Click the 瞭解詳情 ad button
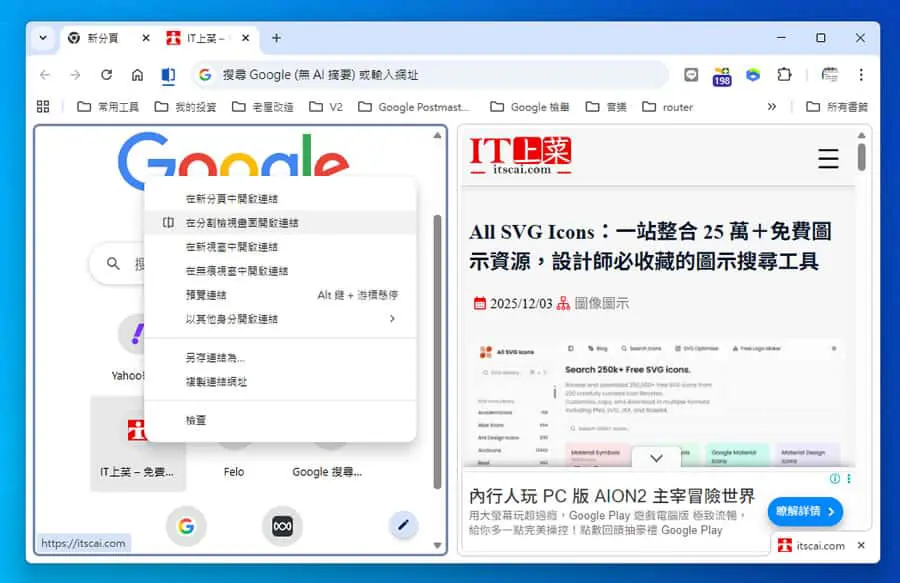Viewport: 900px width, 583px height. pos(805,511)
